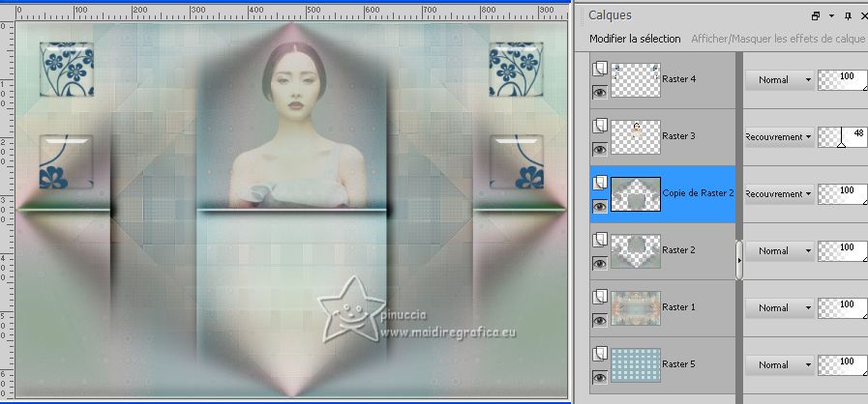Screen dimensions: 868x404
Task: Adjust the opacity slider of Raster 4
Action: 843,80
